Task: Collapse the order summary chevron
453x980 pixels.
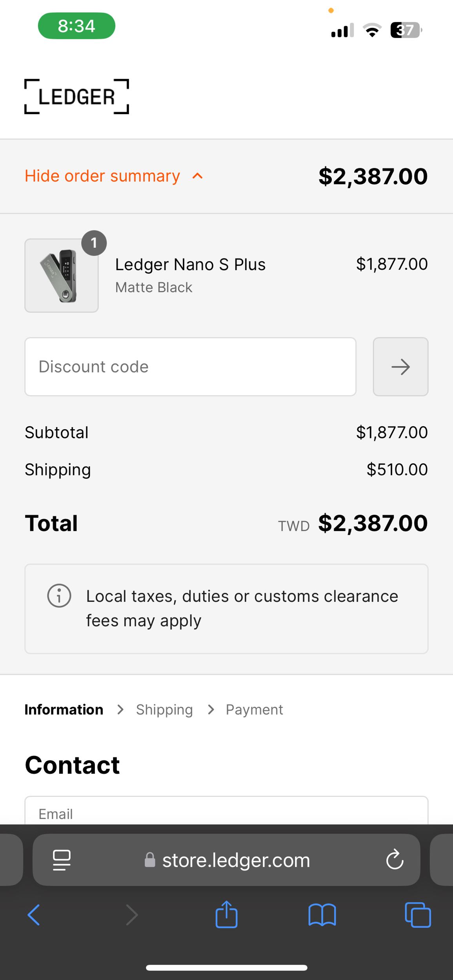Action: click(x=198, y=176)
